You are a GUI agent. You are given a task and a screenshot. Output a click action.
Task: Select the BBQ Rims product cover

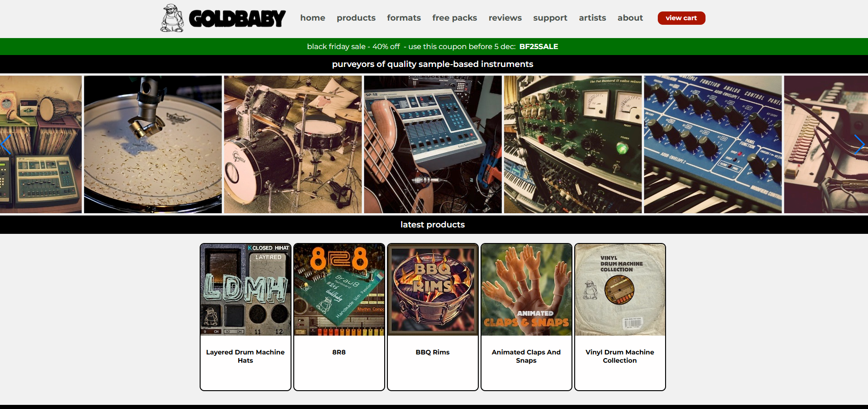click(433, 290)
